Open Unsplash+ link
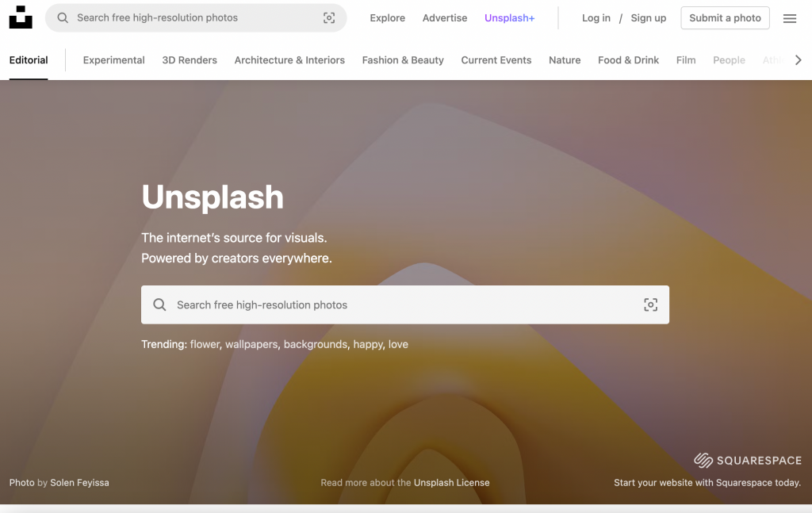This screenshot has width=812, height=513. pyautogui.click(x=509, y=17)
